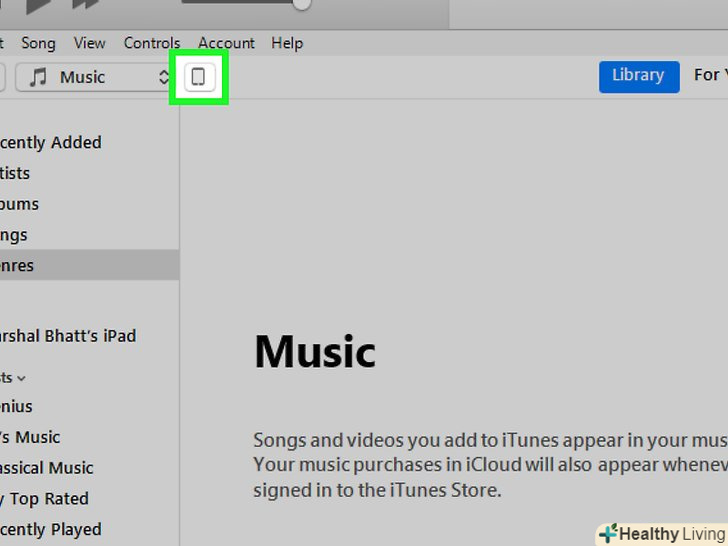Open the Genius playlist
The width and height of the screenshot is (728, 546).
coord(16,407)
